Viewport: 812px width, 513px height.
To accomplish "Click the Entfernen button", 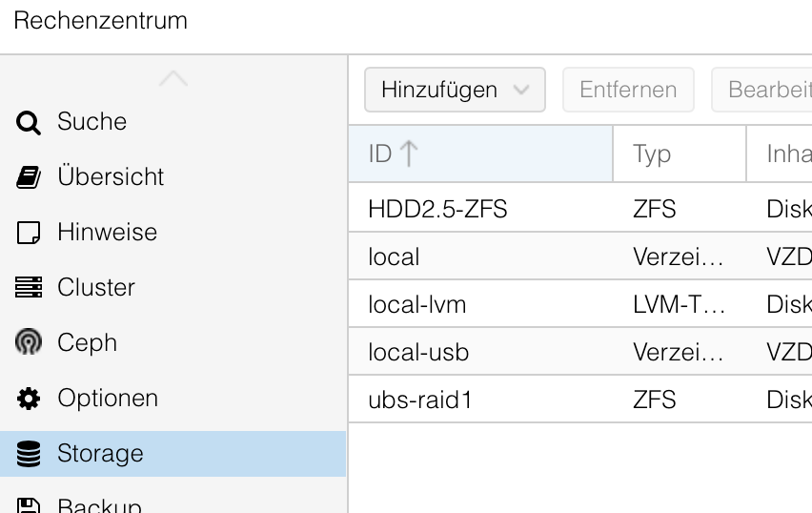I will pos(628,91).
